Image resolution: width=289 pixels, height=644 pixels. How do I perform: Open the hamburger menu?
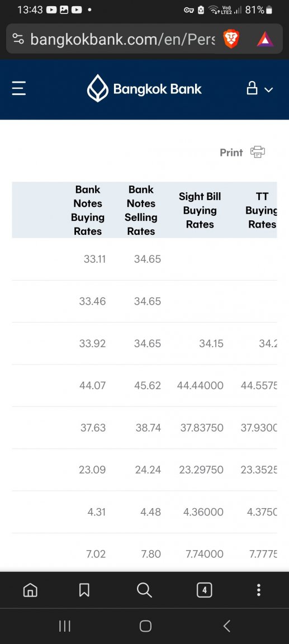pos(19,88)
